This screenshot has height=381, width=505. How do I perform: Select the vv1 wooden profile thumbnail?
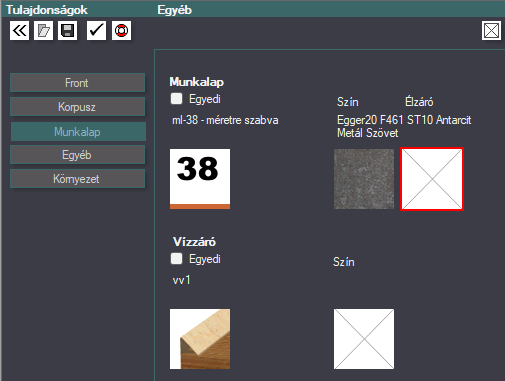point(200,339)
